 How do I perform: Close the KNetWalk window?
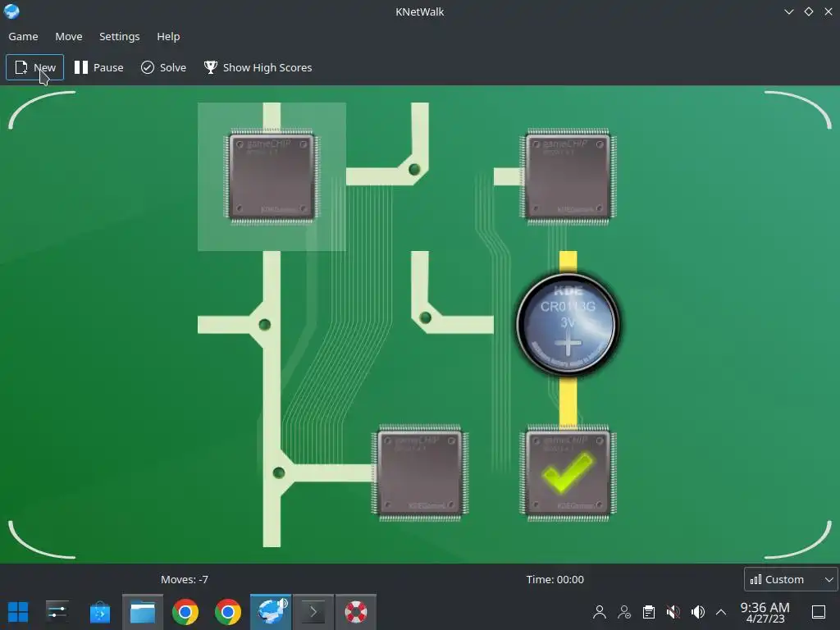[829, 11]
